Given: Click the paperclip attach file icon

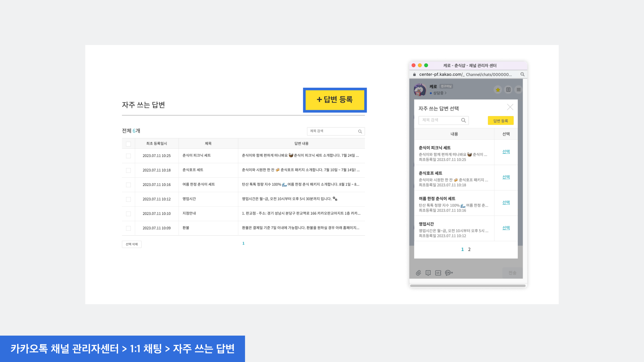Looking at the screenshot, I should point(418,273).
